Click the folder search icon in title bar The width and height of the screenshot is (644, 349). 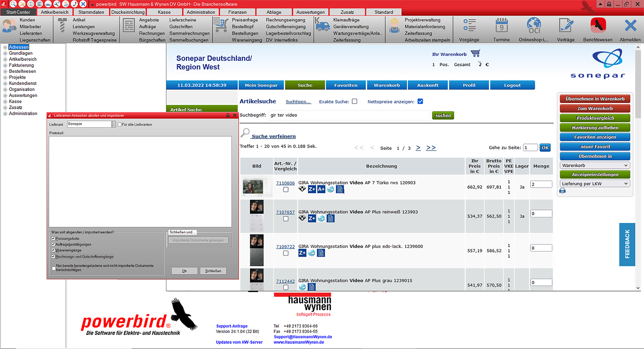[x=22, y=4]
